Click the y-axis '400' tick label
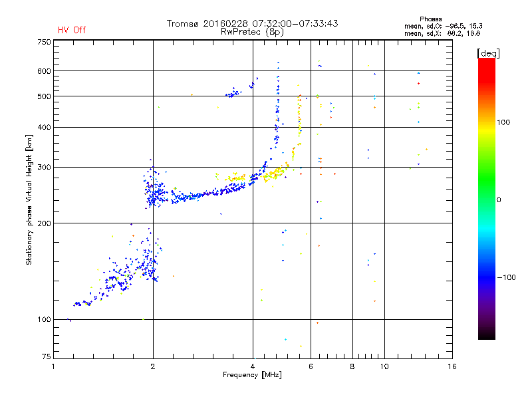This screenshot has width=532, height=399. click(x=44, y=128)
